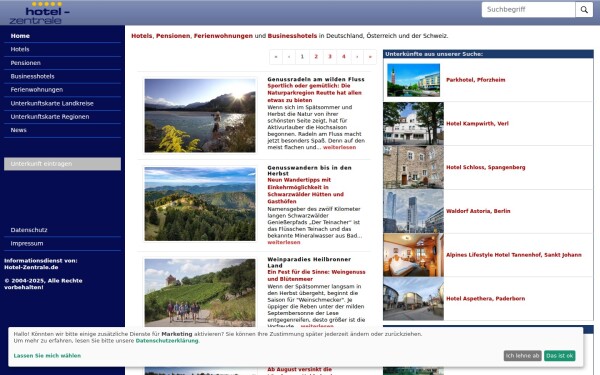
Task: Click the Hotel Aspethera thumbnail
Action: (413, 298)
